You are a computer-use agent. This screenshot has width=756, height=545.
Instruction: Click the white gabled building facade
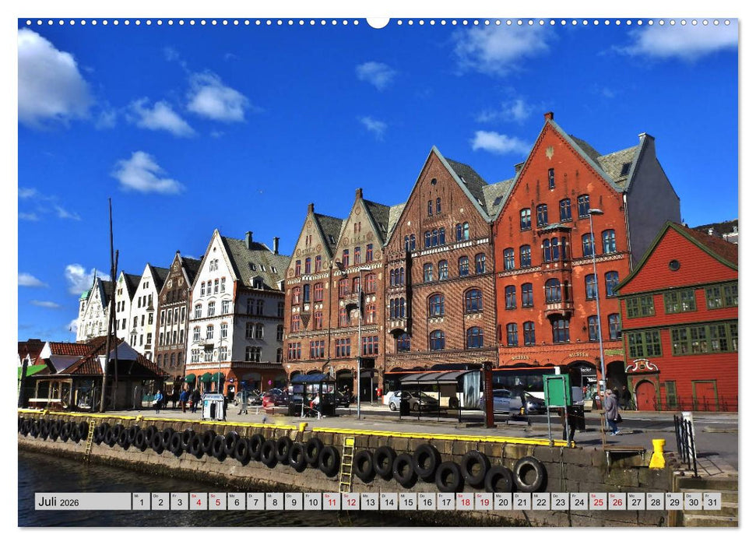[234, 311]
